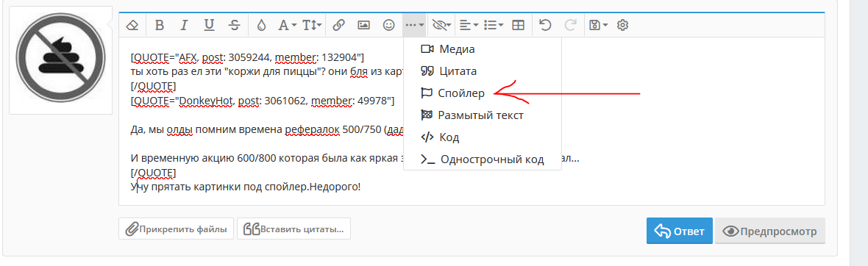Submit reply with Ответ button
Viewport: 868px width, 266px height.
(x=679, y=231)
